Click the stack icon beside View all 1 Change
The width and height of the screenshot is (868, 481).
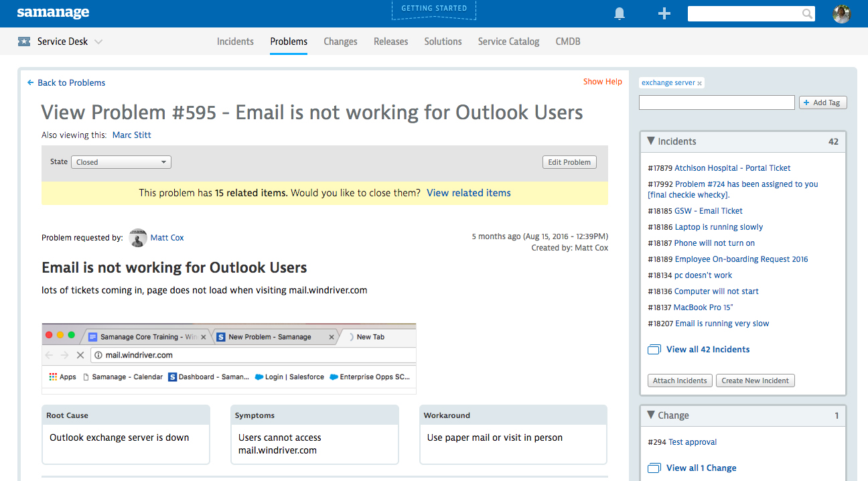coord(654,468)
